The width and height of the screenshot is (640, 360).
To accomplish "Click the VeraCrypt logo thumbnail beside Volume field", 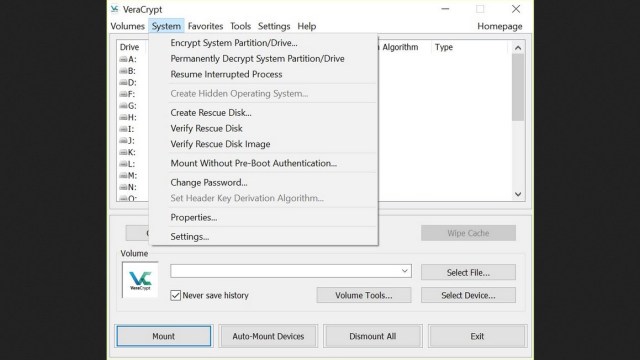I will click(x=140, y=280).
